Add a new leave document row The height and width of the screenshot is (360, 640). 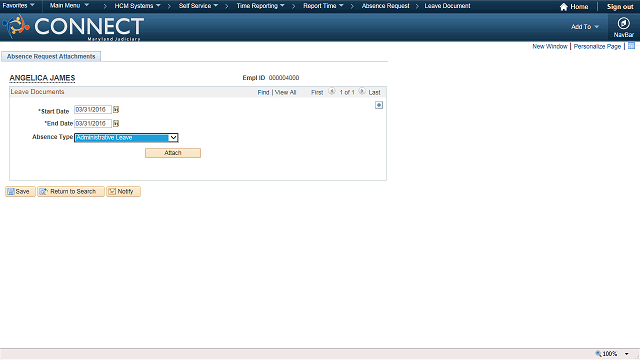[x=379, y=105]
